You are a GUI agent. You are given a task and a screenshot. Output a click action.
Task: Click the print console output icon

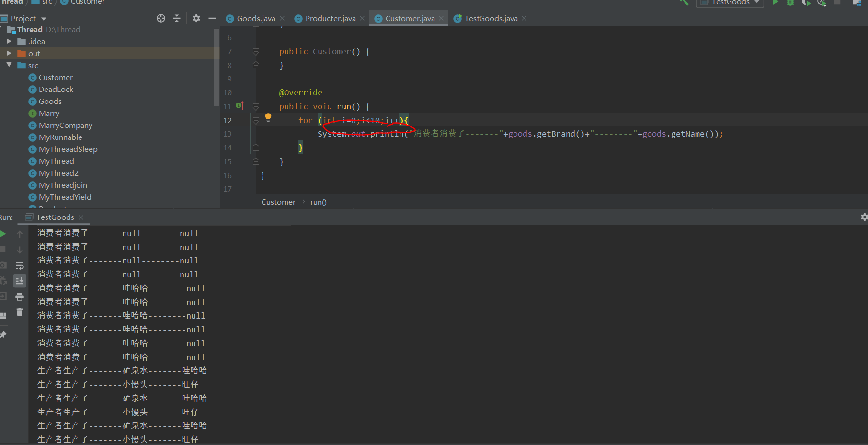(20, 297)
